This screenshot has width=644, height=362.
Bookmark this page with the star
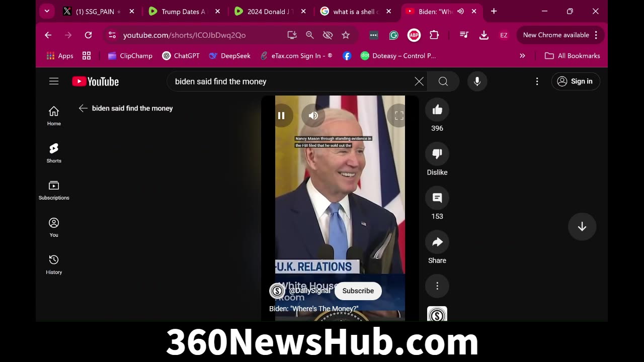pos(346,35)
